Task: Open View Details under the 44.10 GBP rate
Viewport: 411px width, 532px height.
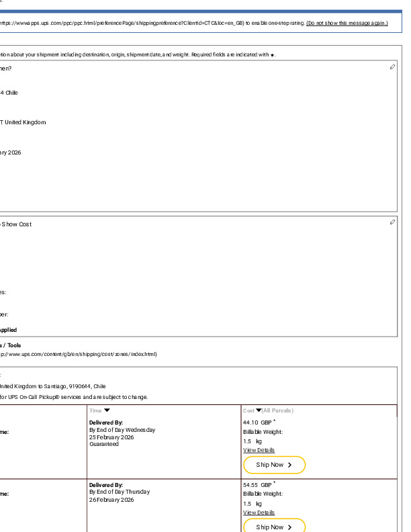Action: click(259, 450)
